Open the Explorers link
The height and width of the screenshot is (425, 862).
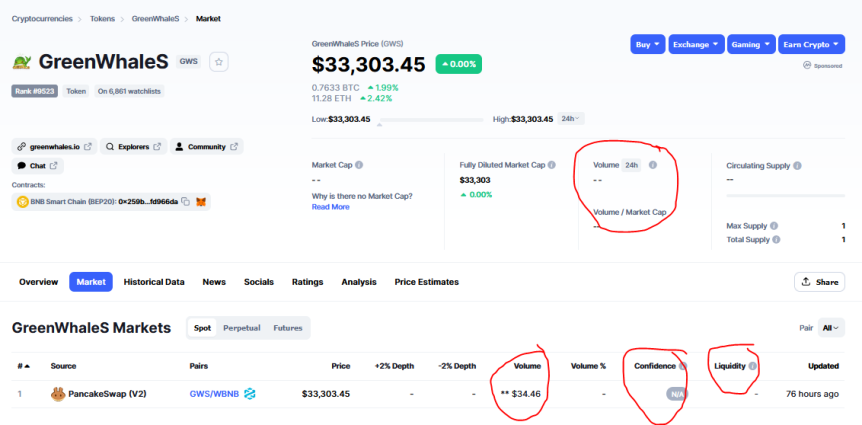pos(133,147)
